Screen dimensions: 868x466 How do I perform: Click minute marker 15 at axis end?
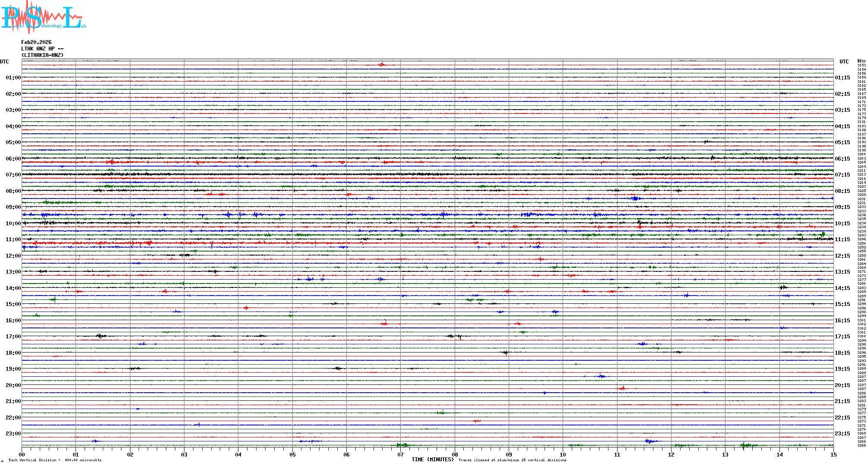tap(833, 454)
